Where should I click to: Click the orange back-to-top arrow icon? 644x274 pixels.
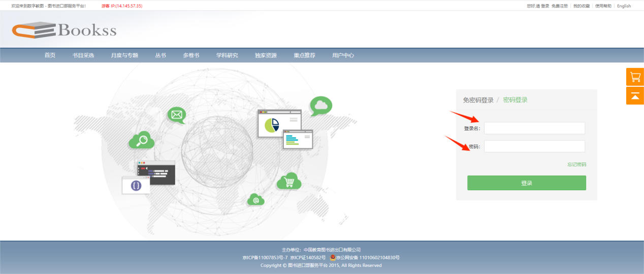[635, 96]
